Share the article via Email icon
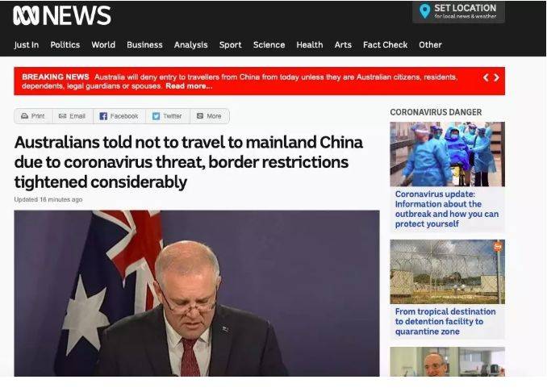 (73, 116)
